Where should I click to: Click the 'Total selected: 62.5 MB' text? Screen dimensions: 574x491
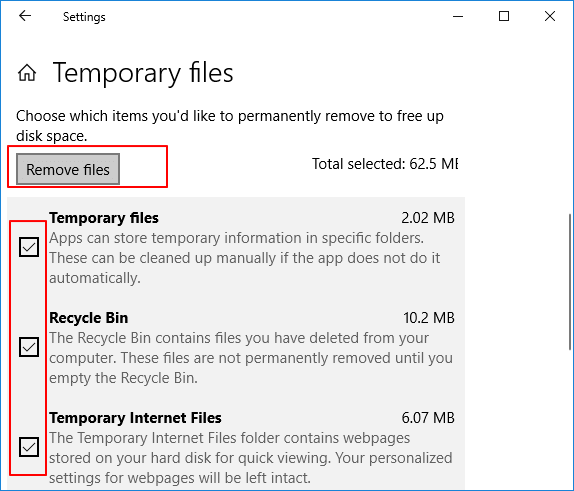[x=385, y=164]
